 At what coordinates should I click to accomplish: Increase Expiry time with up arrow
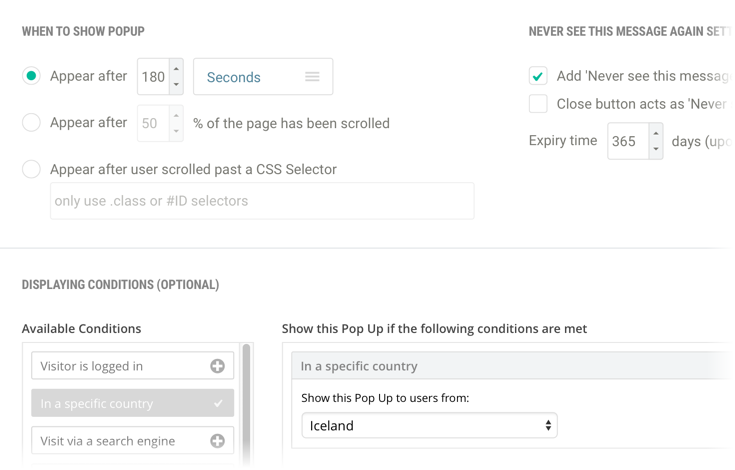[x=656, y=134]
